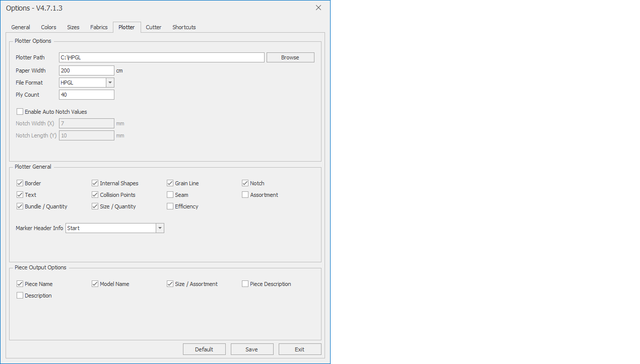Enable the Seam checkbox
The image size is (640, 364).
(x=170, y=195)
